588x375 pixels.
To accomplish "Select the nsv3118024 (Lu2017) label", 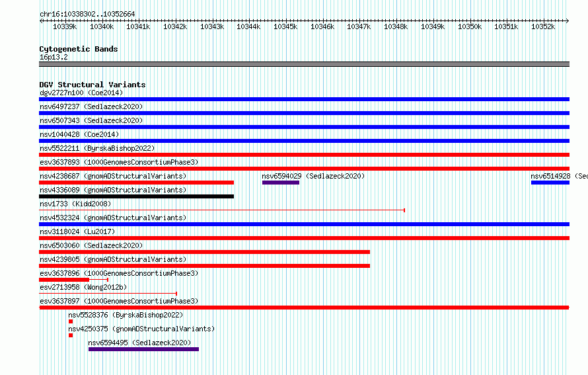I will coord(77,231).
